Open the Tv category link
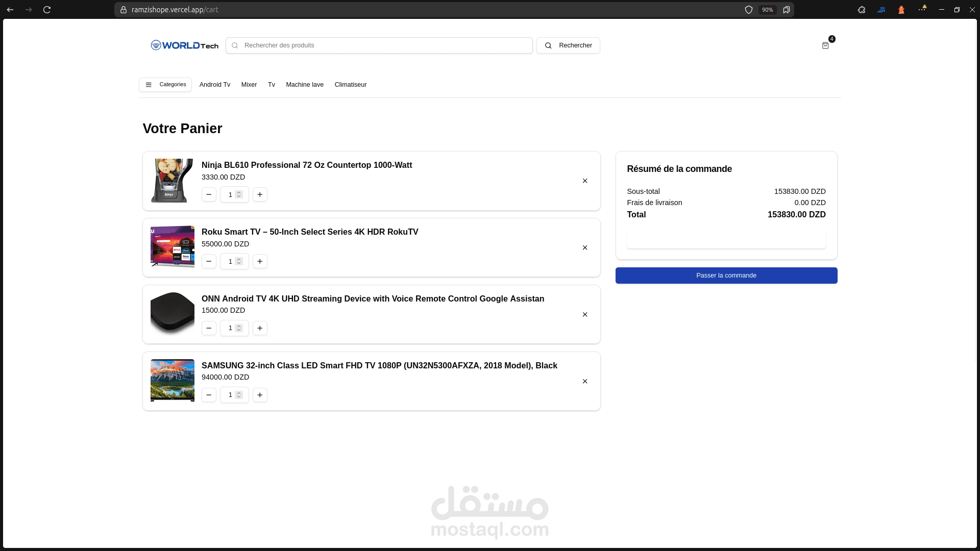This screenshot has height=551, width=980. (x=272, y=85)
